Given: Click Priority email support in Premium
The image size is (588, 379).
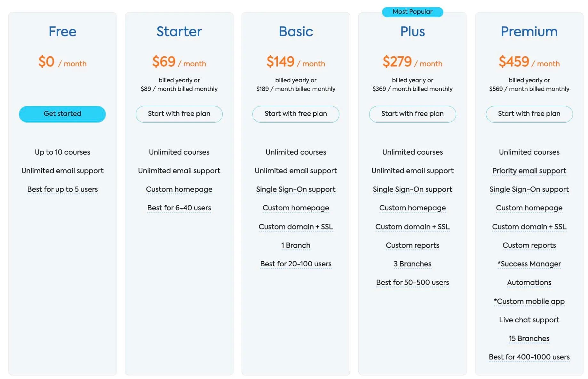Looking at the screenshot, I should tap(529, 171).
